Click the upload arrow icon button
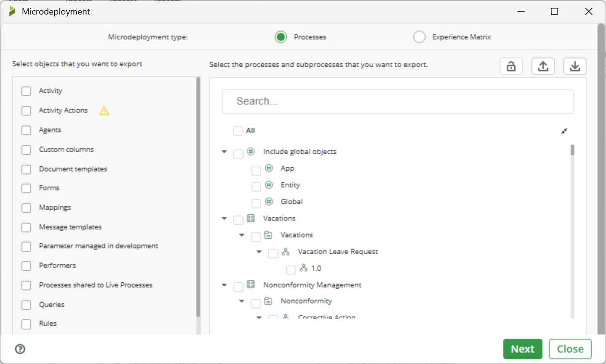606x364 pixels. coord(543,66)
